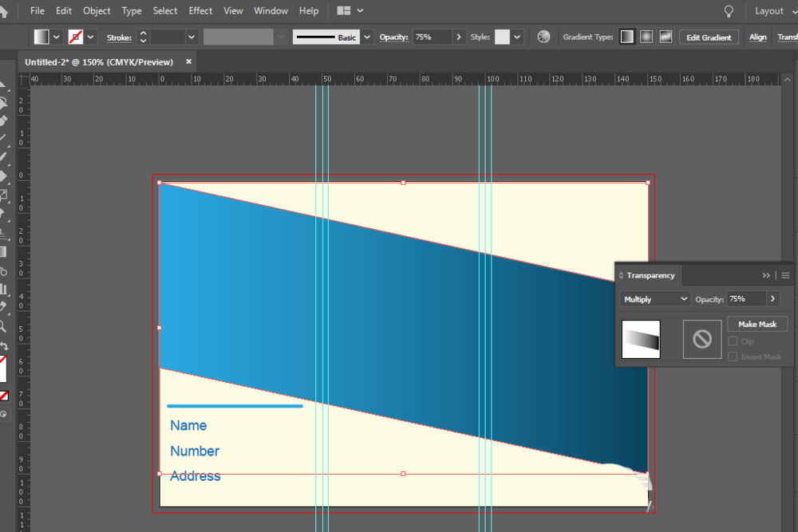Enable the Clip checkbox

point(733,341)
